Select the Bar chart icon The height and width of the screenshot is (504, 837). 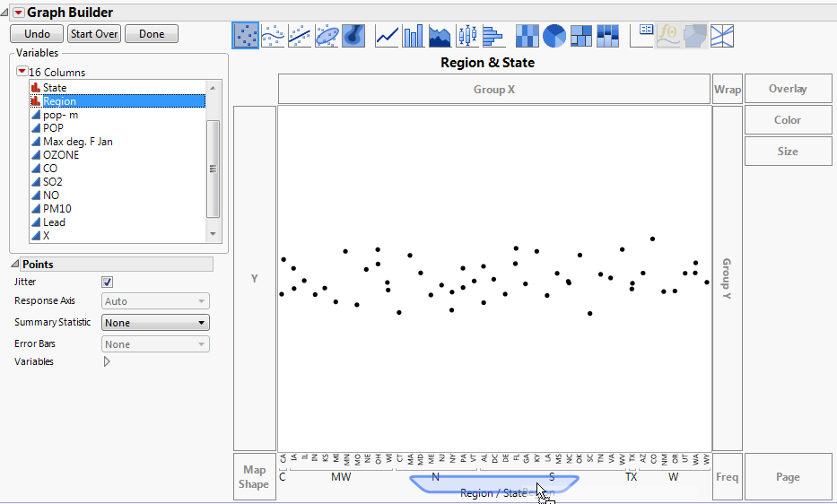tap(414, 35)
